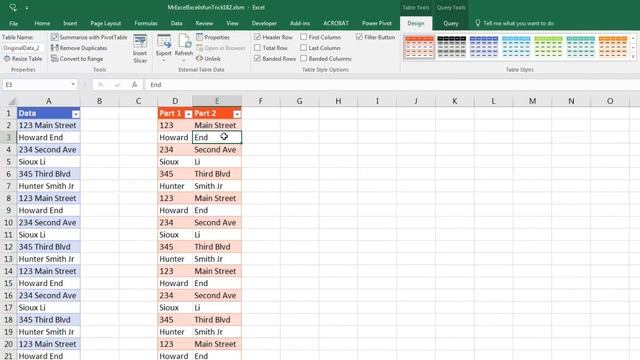
Task: Open the Quick Access Toolbar customize arrow
Action: [x=27, y=7]
